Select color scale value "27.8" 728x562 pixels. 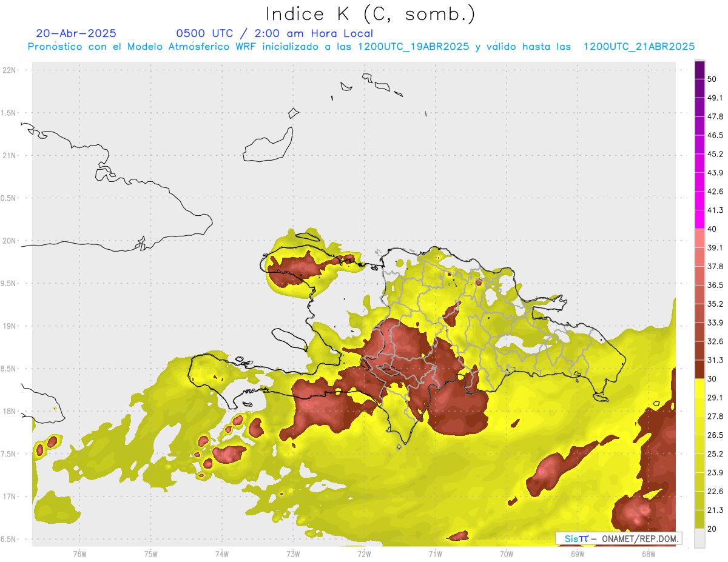pyautogui.click(x=715, y=416)
